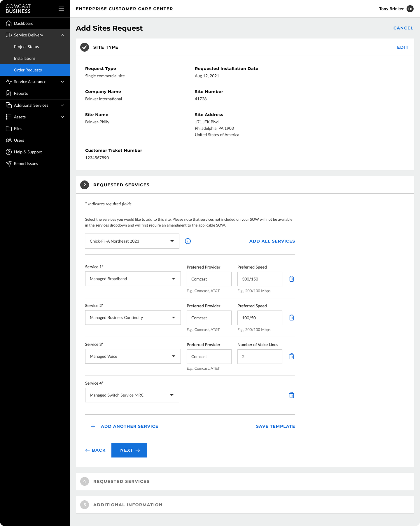Image resolution: width=420 pixels, height=526 pixels.
Task: Click the step 2 Requested Services badge
Action: point(85,185)
